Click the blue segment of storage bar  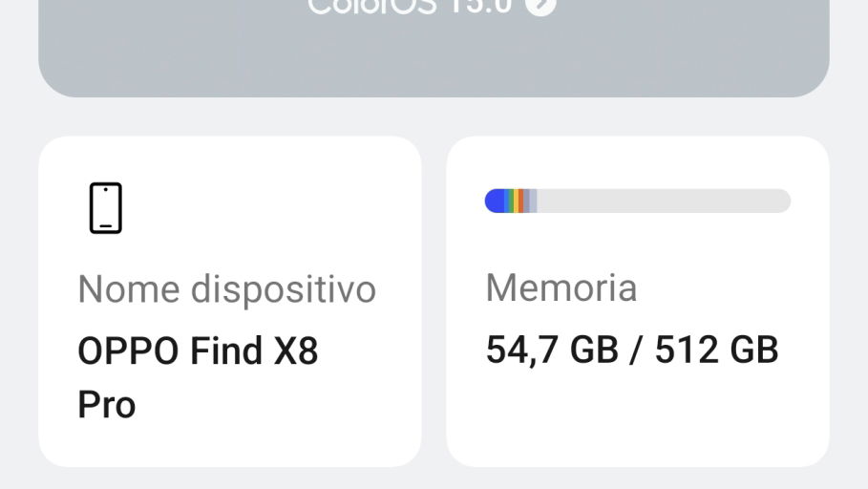(x=495, y=201)
